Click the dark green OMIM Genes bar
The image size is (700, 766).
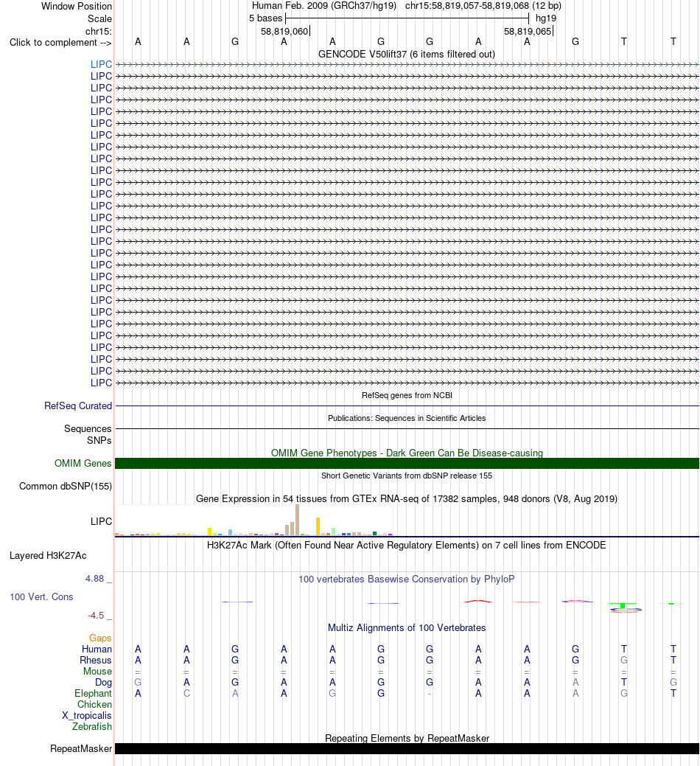407,463
